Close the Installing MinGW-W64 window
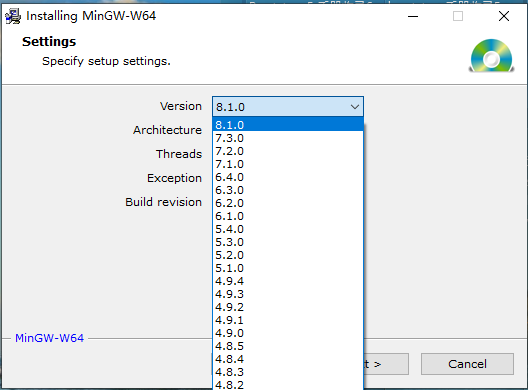This screenshot has height=390, width=528. click(504, 16)
